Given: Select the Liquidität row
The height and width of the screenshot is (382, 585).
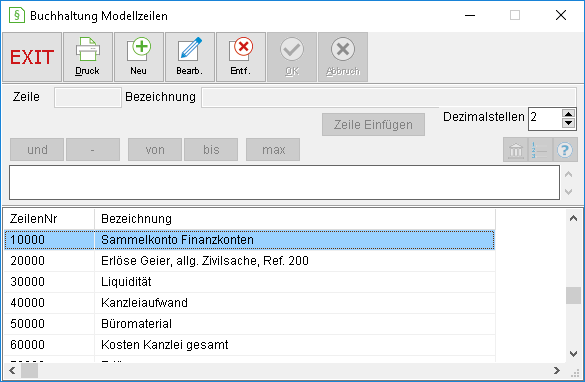Looking at the screenshot, I should point(250,282).
